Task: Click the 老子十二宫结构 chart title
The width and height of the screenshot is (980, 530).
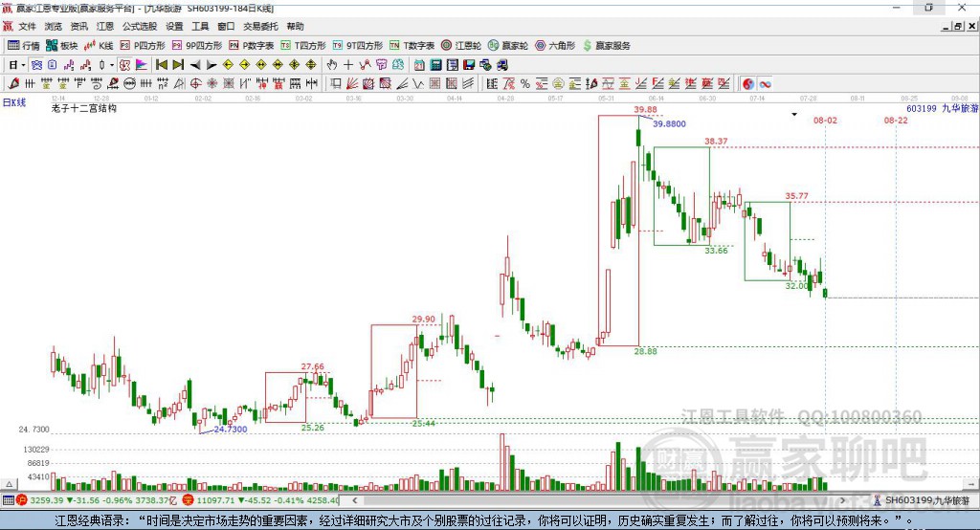Action: [x=84, y=108]
